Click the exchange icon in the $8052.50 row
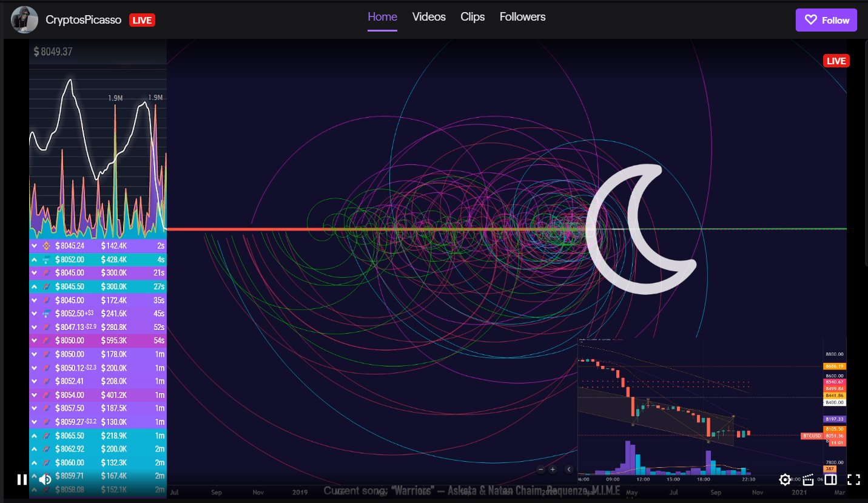 click(47, 314)
